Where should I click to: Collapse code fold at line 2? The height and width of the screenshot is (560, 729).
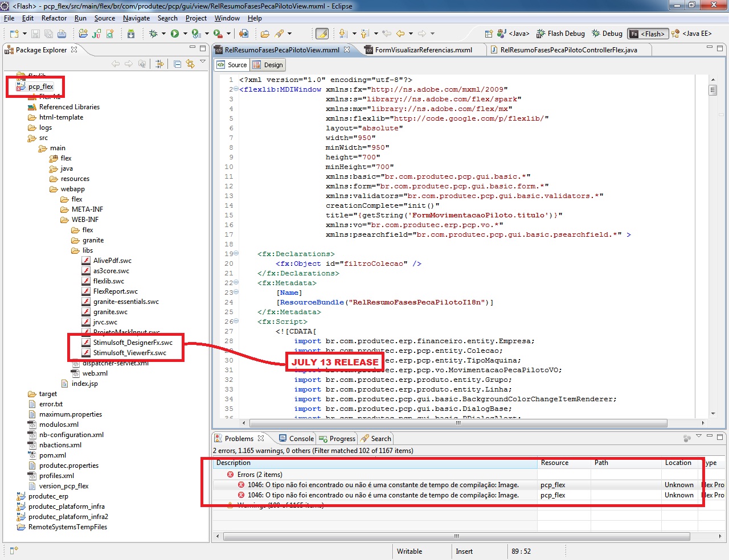[236, 89]
